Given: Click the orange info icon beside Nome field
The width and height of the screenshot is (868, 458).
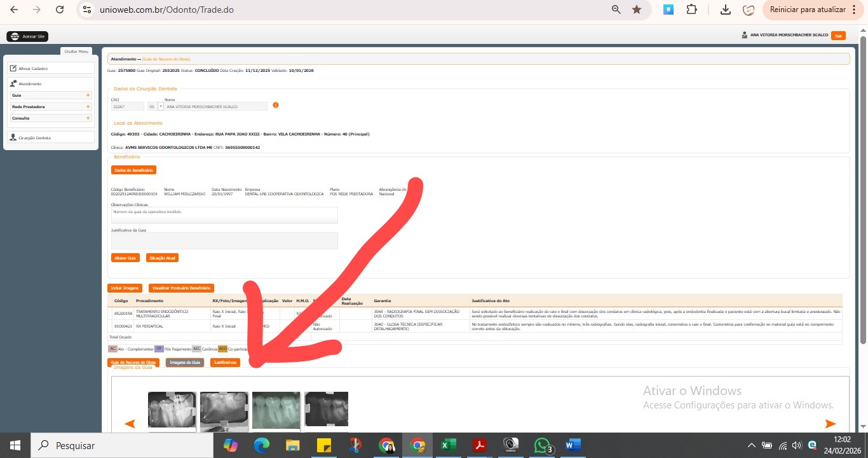Looking at the screenshot, I should 276,105.
